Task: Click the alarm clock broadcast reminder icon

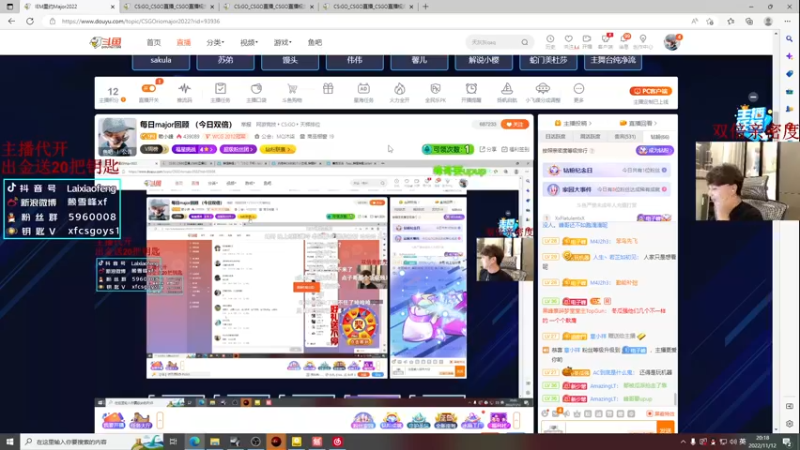Action: tap(471, 89)
